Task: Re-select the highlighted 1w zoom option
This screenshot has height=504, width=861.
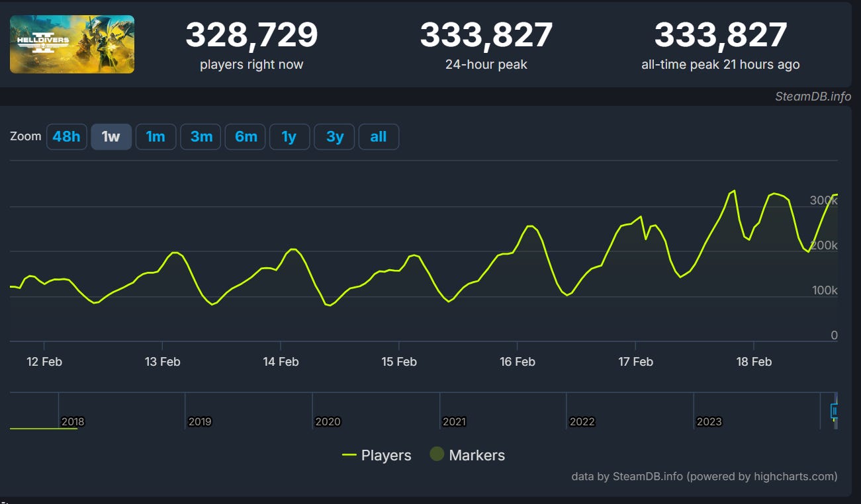Action: [111, 136]
